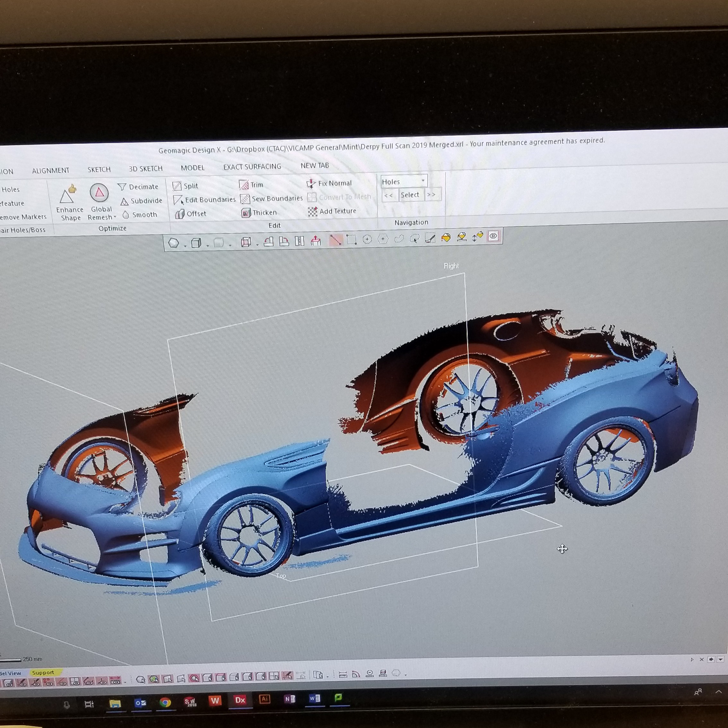
Task: Click the Flood Selection bucket icon
Action: click(x=446, y=237)
